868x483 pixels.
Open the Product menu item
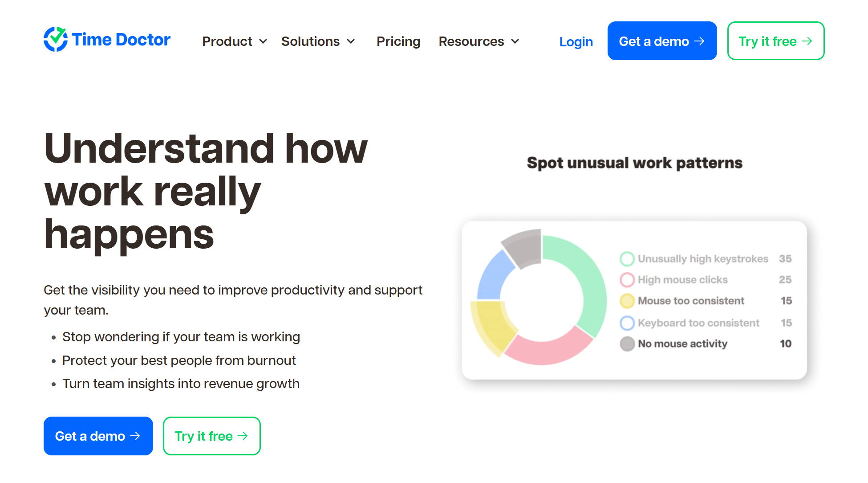tap(227, 41)
